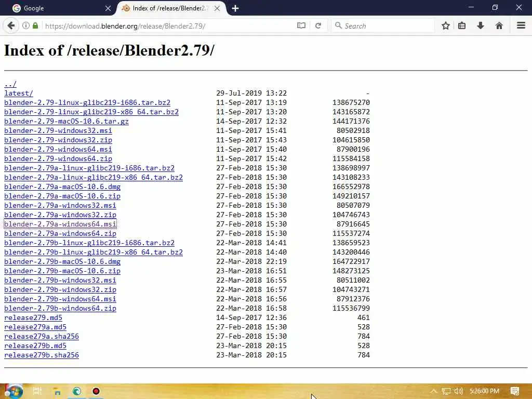Download blender-2.79a-windows32.msi

coord(60,205)
